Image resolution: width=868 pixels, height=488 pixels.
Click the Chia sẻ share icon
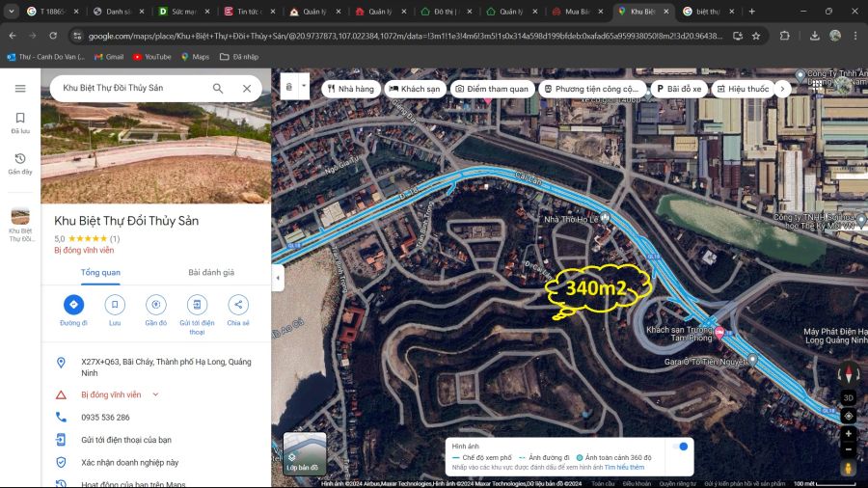point(238,305)
